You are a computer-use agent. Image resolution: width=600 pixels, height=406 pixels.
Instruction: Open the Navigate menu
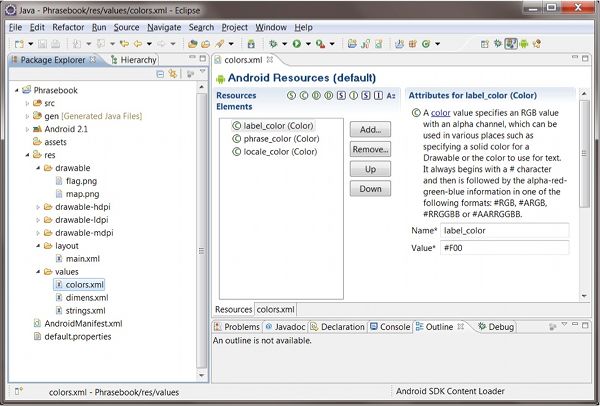tap(164, 28)
